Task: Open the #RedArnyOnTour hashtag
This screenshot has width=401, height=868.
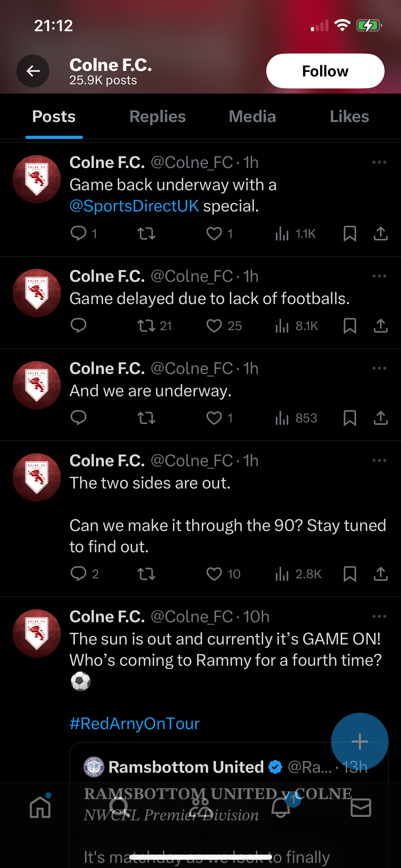Action: [x=134, y=723]
